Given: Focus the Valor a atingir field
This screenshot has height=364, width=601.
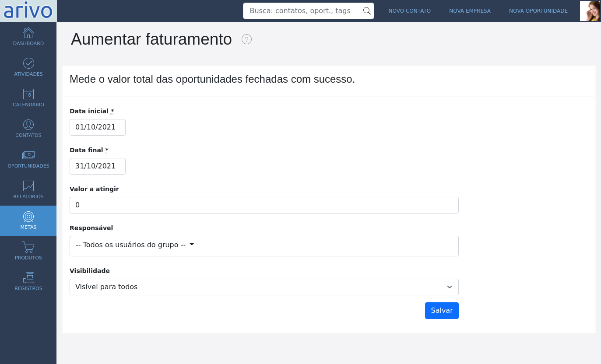Looking at the screenshot, I should click(264, 205).
